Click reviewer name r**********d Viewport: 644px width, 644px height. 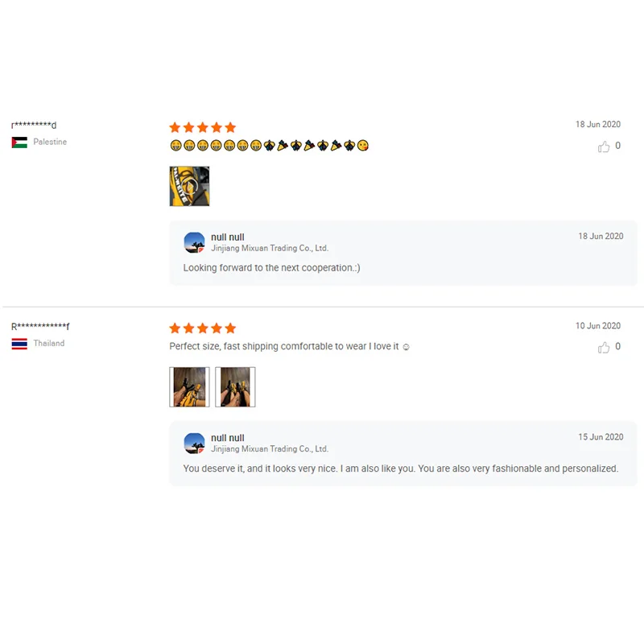tap(34, 125)
